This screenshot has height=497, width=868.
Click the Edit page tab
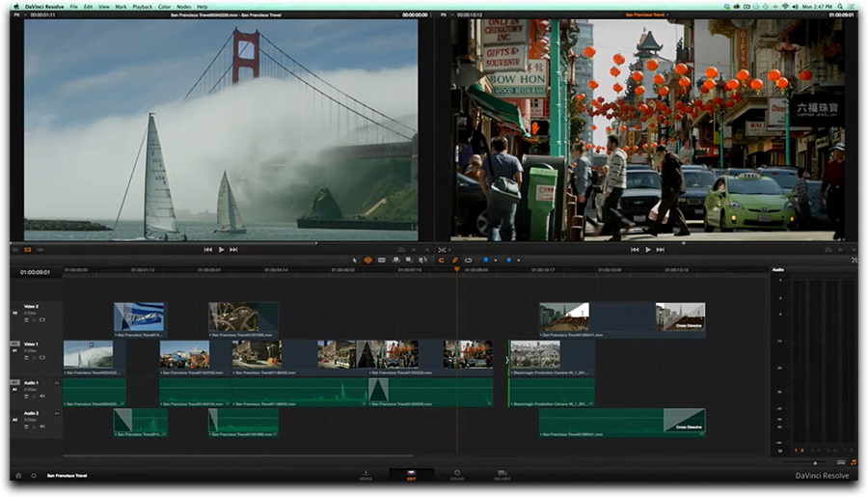click(x=411, y=476)
